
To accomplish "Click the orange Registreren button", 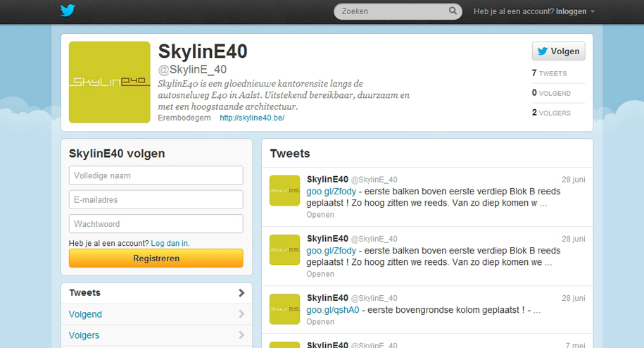I will coord(156,259).
